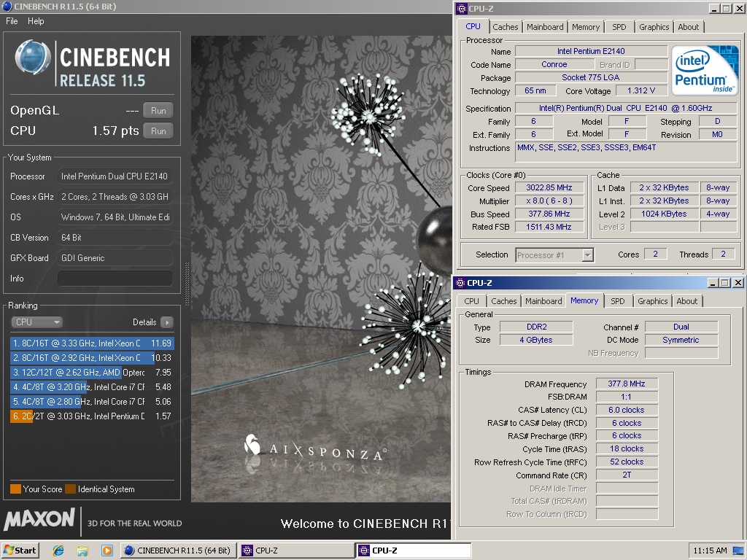Click the Bus Speed 377.86 MHz value
Screen dimensions: 747x560
[x=549, y=214]
